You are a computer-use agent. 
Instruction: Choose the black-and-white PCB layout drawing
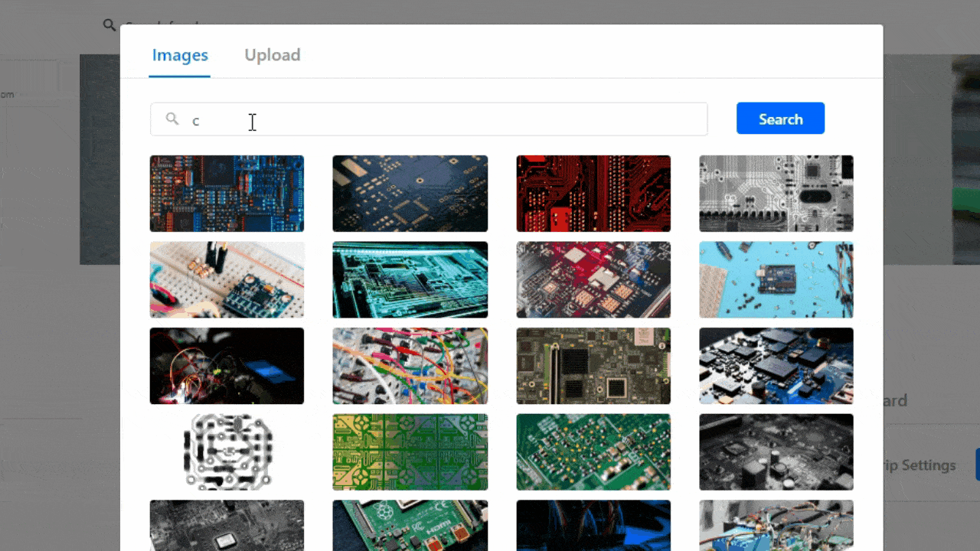tap(227, 452)
